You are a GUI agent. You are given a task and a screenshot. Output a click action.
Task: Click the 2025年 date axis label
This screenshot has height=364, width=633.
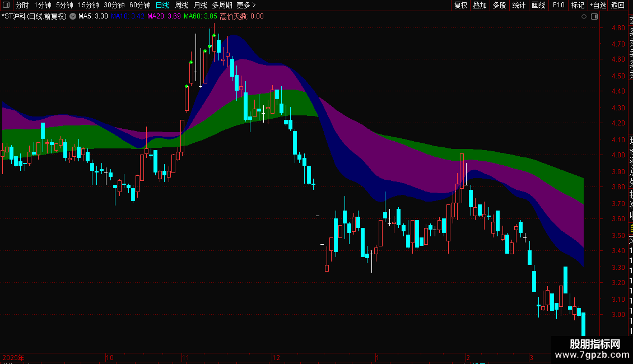pyautogui.click(x=13, y=358)
